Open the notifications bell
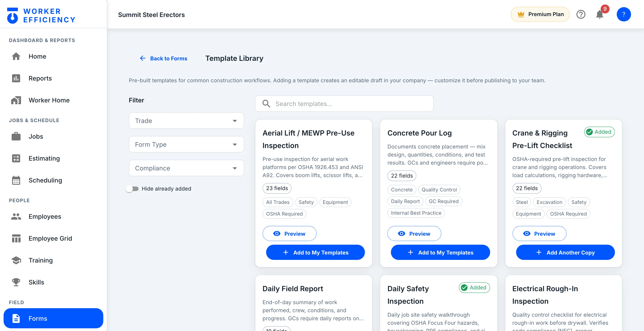644x331 pixels. tap(600, 15)
